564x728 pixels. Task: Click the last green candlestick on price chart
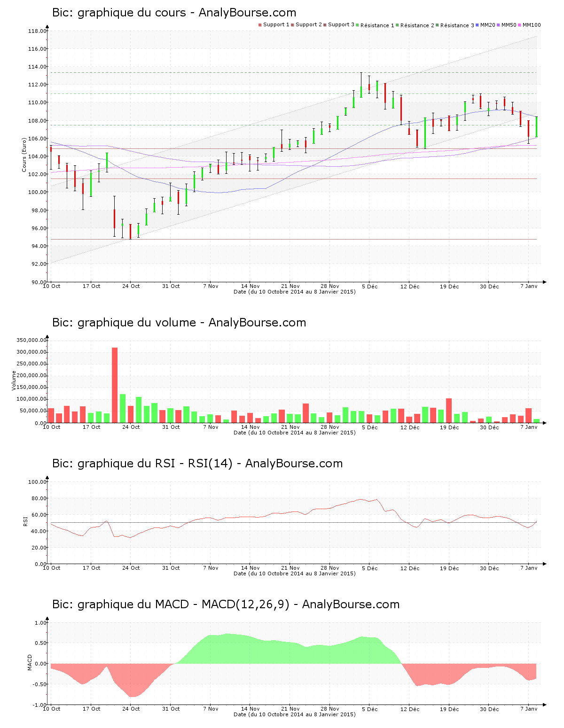point(536,127)
